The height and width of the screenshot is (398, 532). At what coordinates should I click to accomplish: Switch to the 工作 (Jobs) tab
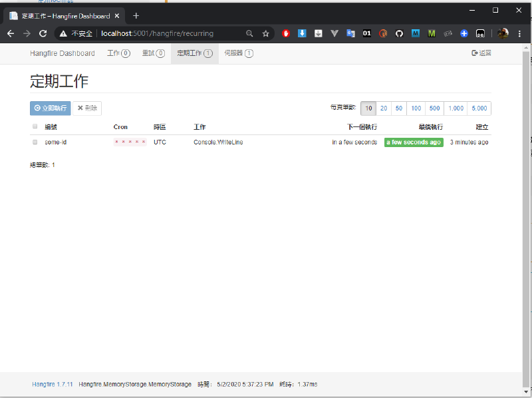pos(118,53)
